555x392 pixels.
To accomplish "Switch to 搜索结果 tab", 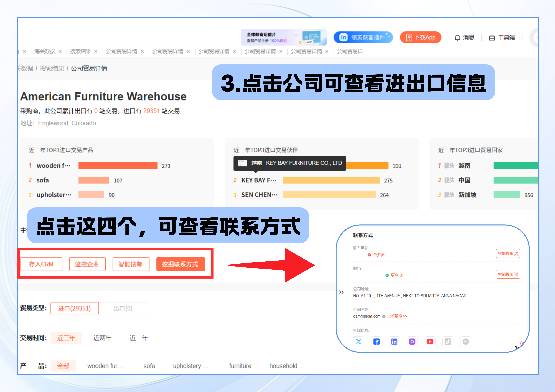I will [81, 51].
